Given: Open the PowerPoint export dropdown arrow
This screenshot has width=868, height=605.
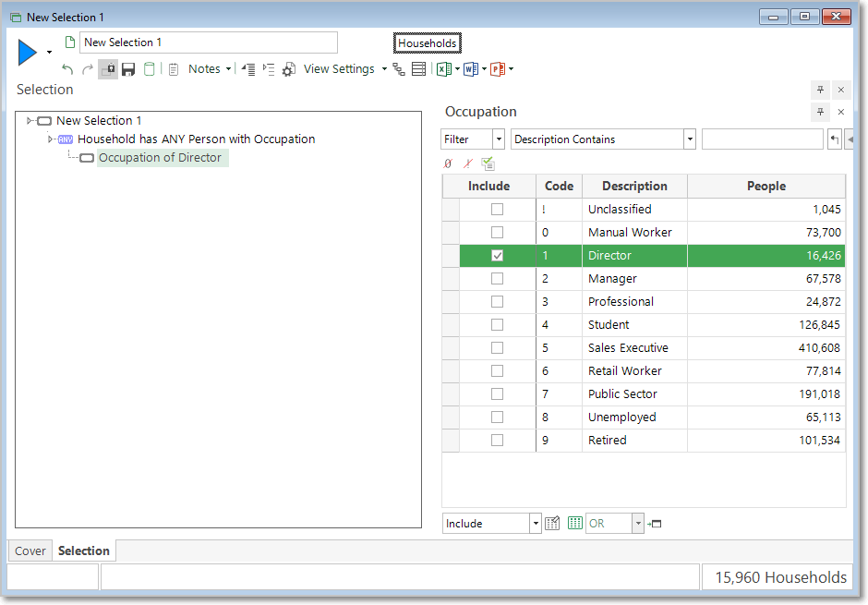Looking at the screenshot, I should (x=511, y=69).
